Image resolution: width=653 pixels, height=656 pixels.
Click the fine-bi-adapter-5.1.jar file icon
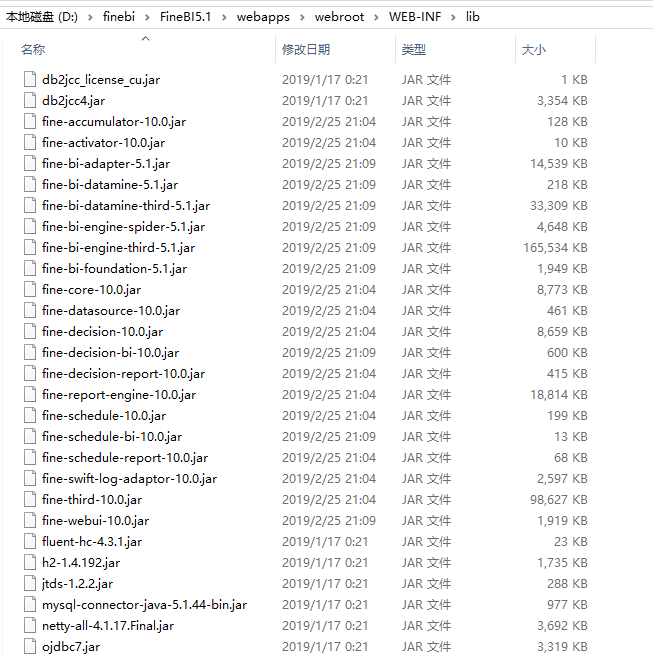click(30, 163)
